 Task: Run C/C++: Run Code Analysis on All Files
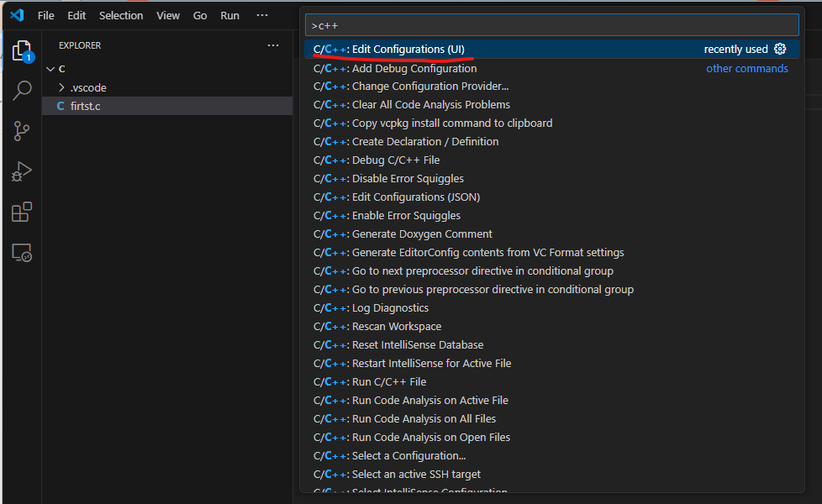(552, 418)
